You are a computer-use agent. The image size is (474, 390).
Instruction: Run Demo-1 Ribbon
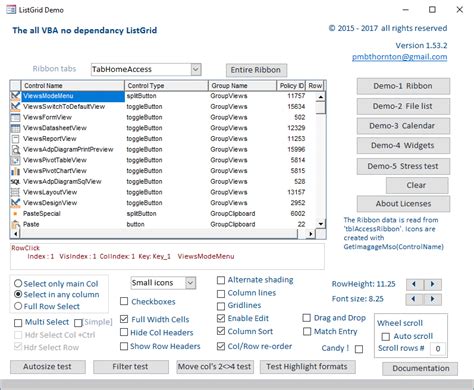(403, 86)
